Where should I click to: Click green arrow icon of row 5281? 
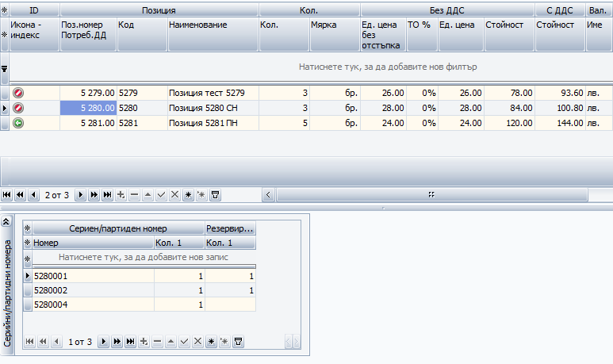[x=18, y=123]
